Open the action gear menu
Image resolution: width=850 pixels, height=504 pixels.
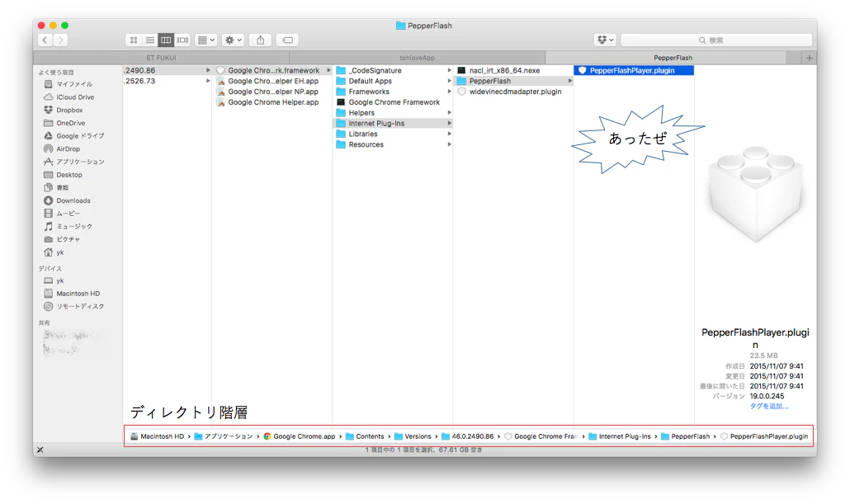[233, 40]
